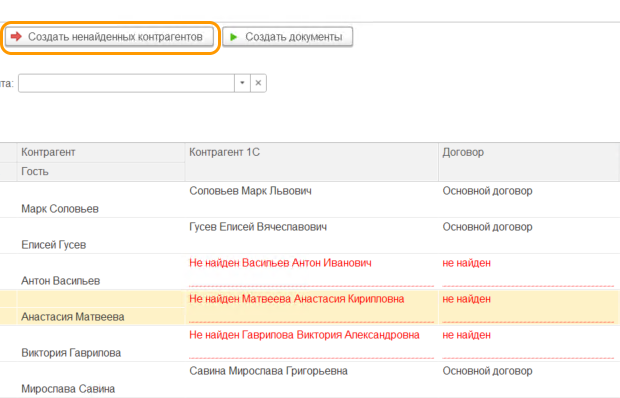Viewport: 620px width, 398px height.
Task: Select guest cell 'Анастасия Матвеева'
Action: 101,317
